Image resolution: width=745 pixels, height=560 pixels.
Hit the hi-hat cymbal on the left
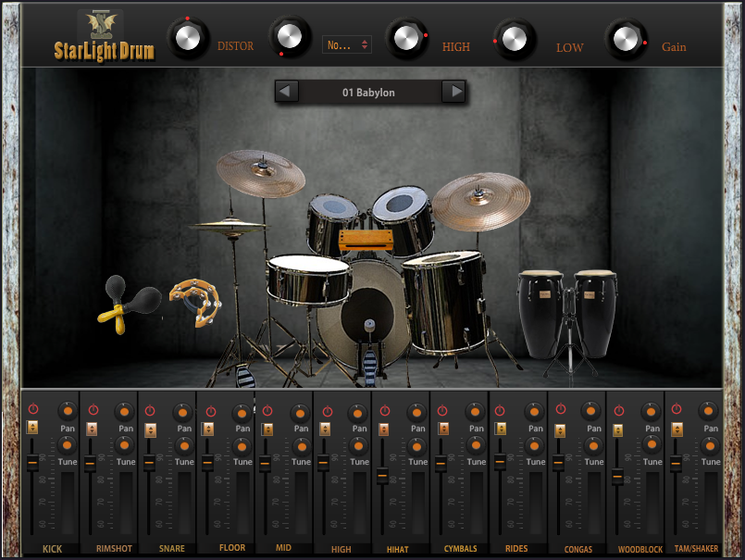coord(226,224)
